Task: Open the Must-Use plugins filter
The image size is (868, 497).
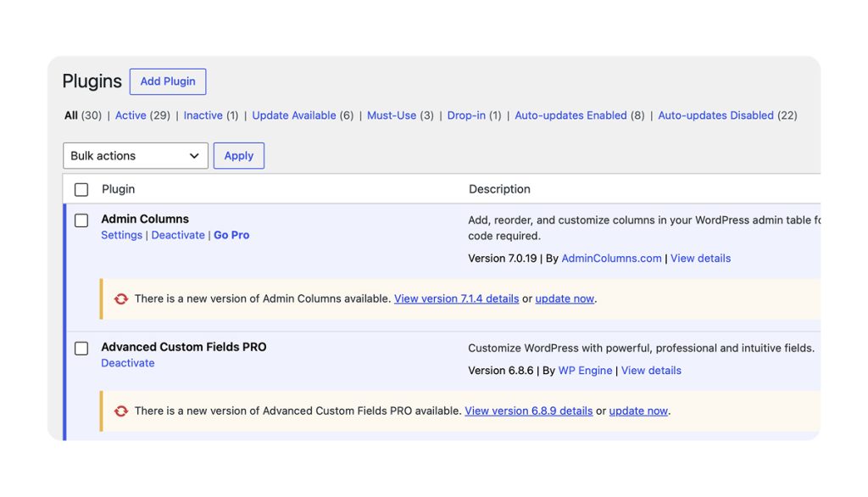Action: coord(392,115)
